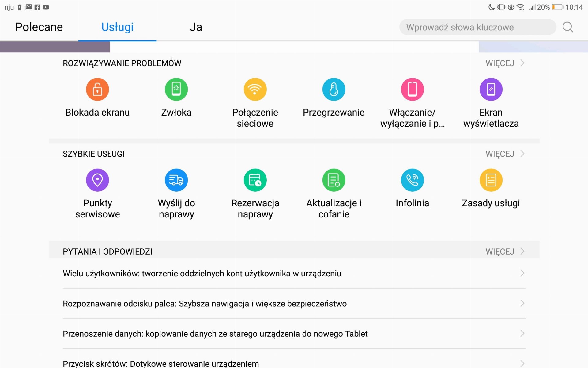
Task: Open Aktualizacje i cofanie icon
Action: click(x=334, y=180)
